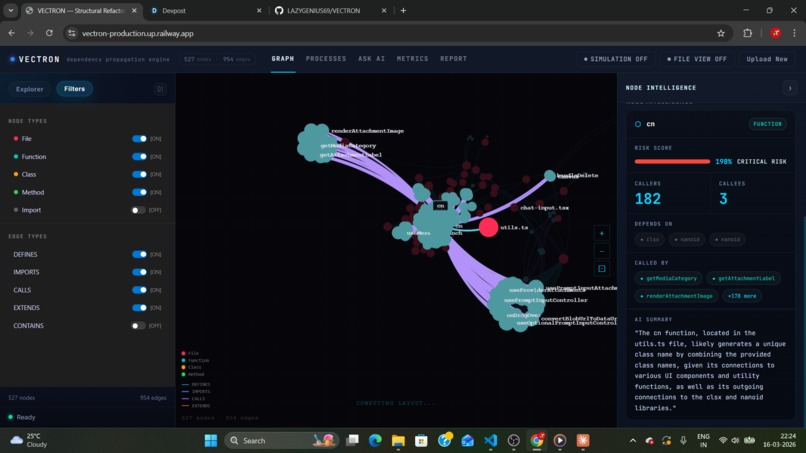
Task: Toggle SIMULATION OFF button
Action: [x=615, y=59]
